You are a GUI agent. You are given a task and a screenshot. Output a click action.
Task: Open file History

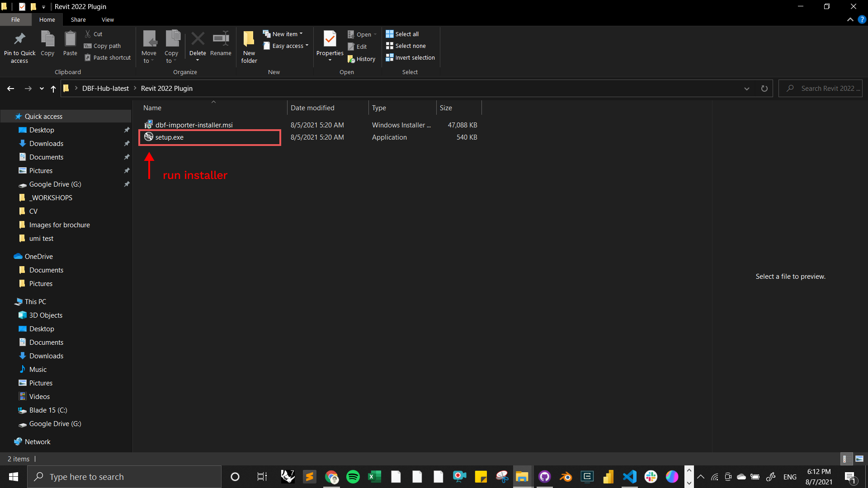coord(361,59)
